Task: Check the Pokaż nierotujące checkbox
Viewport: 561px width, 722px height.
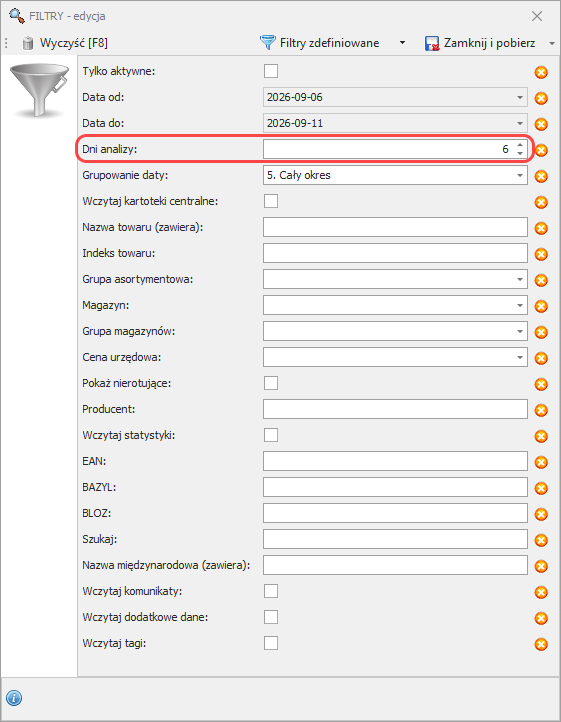Action: [271, 383]
